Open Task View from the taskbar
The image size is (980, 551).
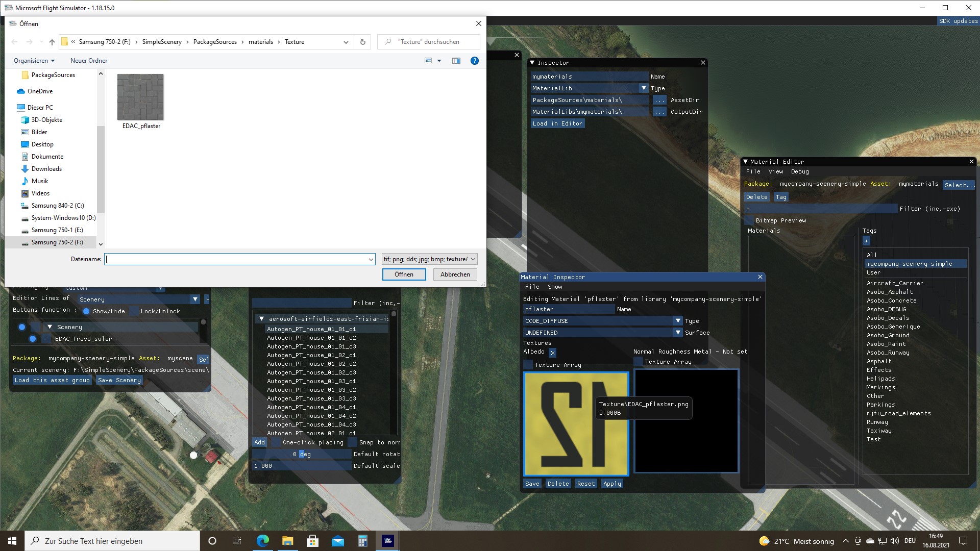click(x=236, y=541)
